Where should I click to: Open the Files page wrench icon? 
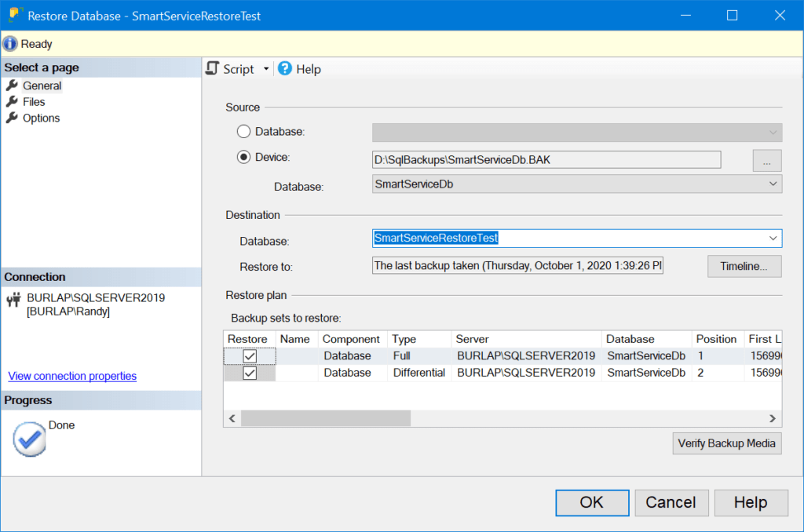(12, 101)
